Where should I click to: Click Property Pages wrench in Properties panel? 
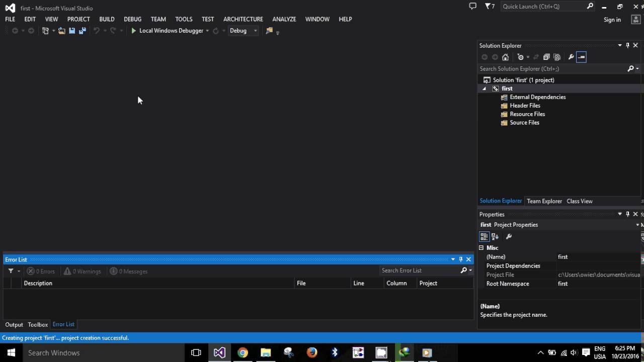[x=509, y=237]
